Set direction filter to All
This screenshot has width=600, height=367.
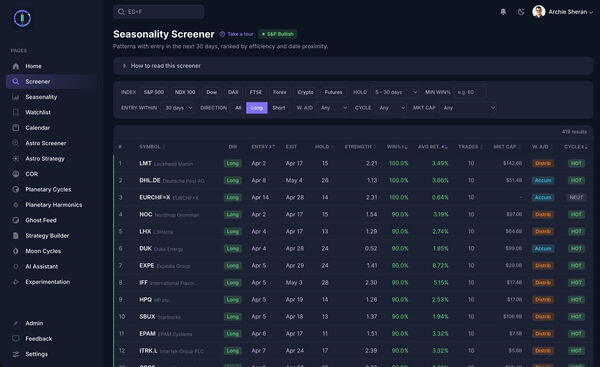click(238, 108)
